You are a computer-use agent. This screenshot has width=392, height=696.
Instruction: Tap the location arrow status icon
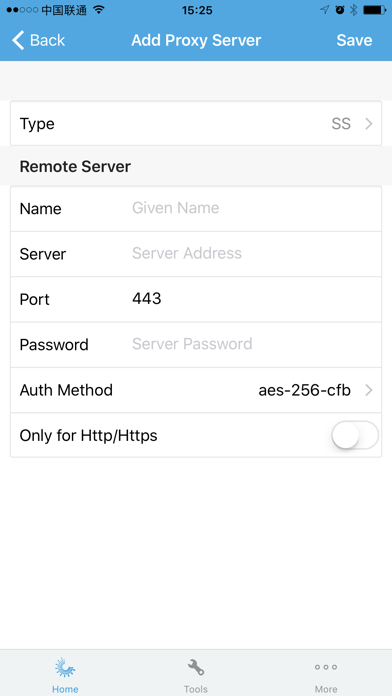pyautogui.click(x=325, y=10)
